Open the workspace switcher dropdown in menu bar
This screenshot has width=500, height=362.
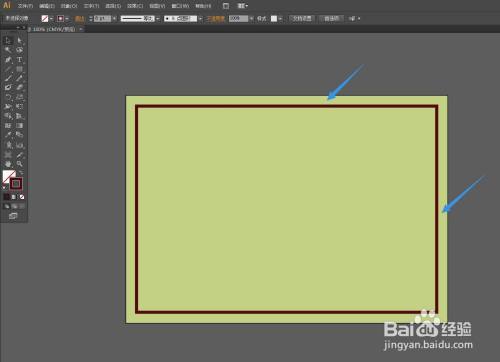(x=242, y=6)
